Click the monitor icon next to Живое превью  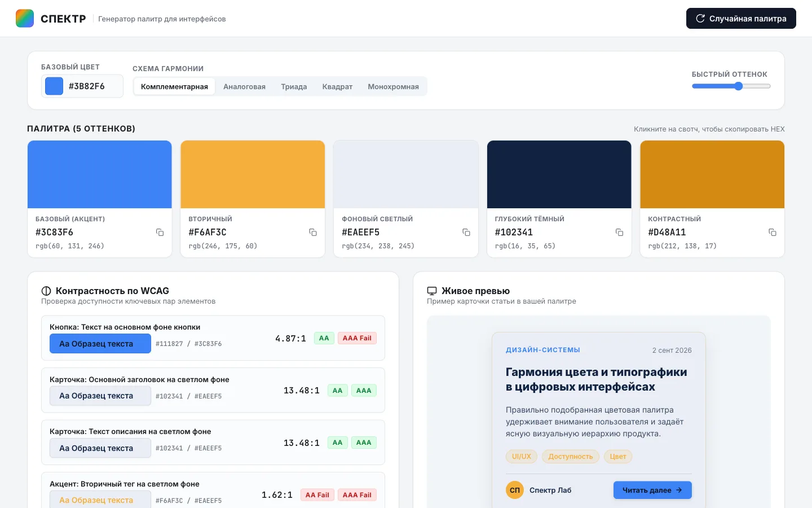pyautogui.click(x=432, y=291)
